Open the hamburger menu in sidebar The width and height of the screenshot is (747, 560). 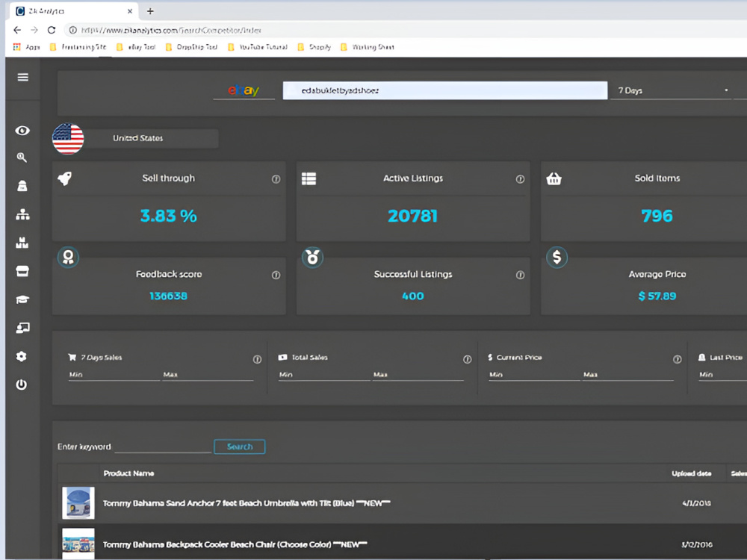coord(23,77)
